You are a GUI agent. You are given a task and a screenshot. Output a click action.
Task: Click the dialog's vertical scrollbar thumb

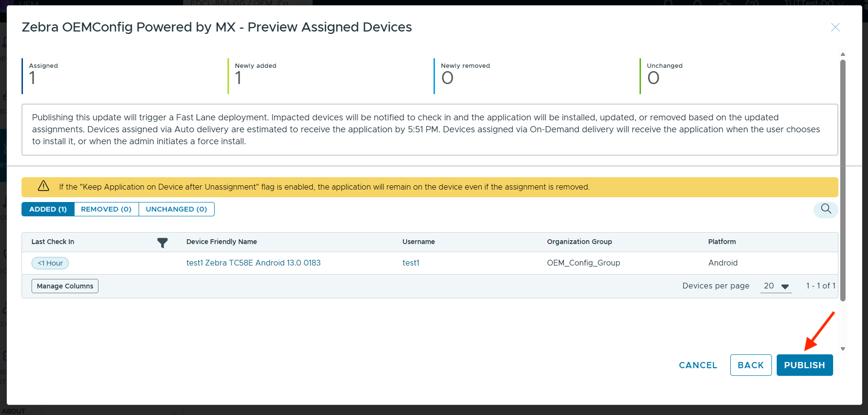coord(843,181)
